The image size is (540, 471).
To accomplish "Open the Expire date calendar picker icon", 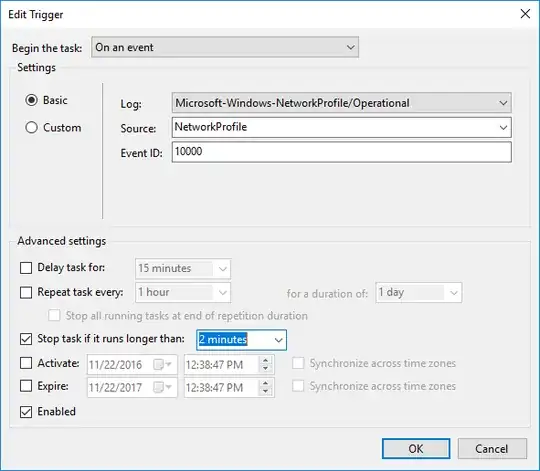I will tap(162, 387).
